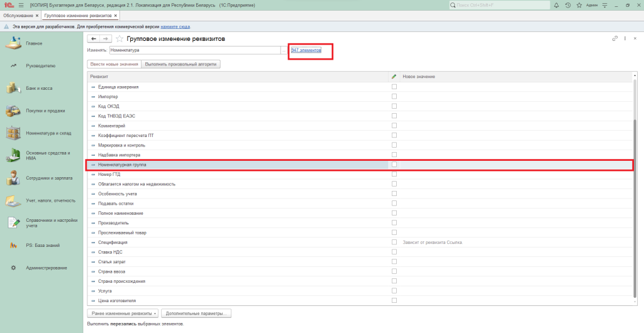Screen dimensions: 644x333
Task: Click the get link chain icon
Action: (614, 39)
